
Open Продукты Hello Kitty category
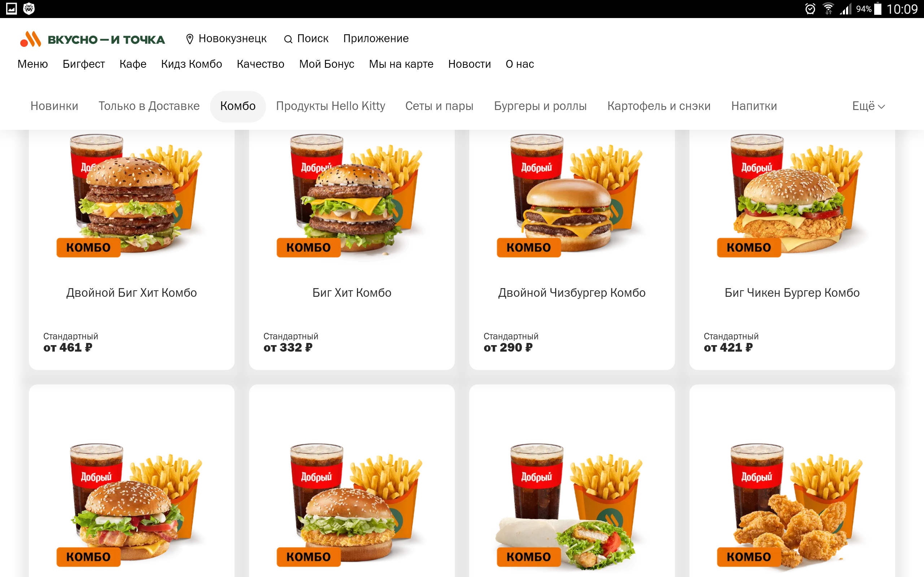(x=330, y=106)
